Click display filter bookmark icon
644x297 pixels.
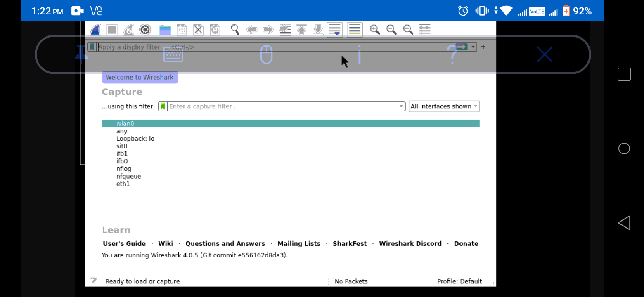pyautogui.click(x=92, y=47)
